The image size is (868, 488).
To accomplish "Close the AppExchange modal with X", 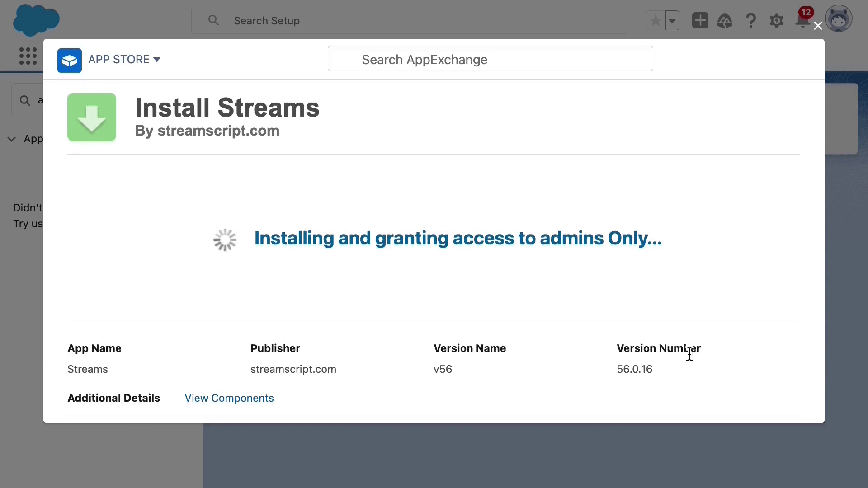I will coord(818,26).
